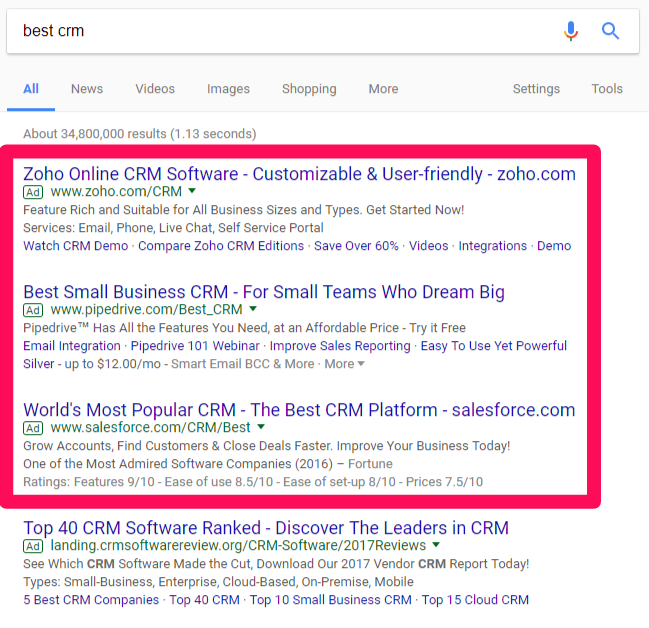Open the Zoho ad's Videos sitelink
Image resolution: width=649 pixels, height=628 pixels.
pyautogui.click(x=429, y=246)
